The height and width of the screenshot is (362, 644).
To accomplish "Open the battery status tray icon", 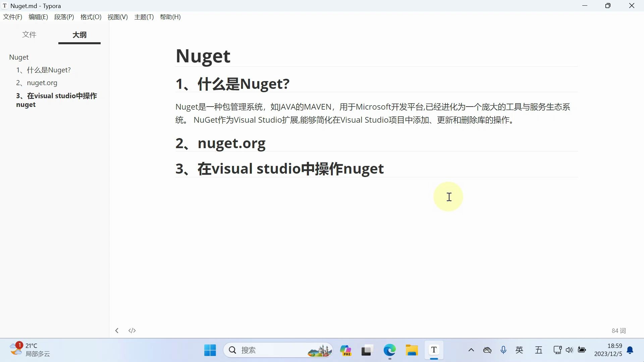I will coord(582,350).
